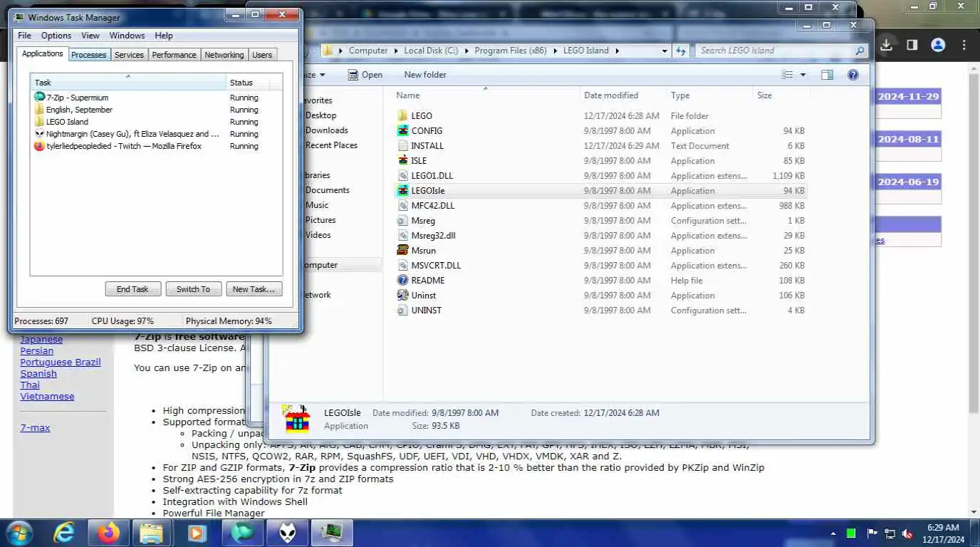Open browser side panel icon

pyautogui.click(x=912, y=45)
